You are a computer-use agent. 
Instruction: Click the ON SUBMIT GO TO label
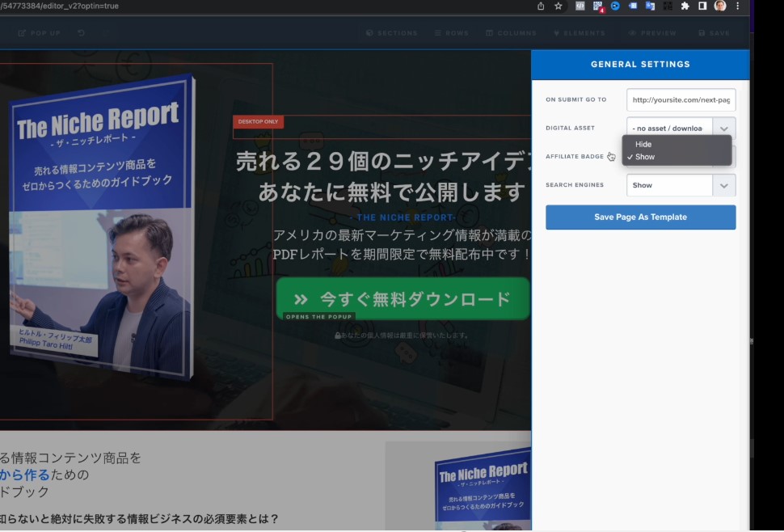tap(576, 99)
